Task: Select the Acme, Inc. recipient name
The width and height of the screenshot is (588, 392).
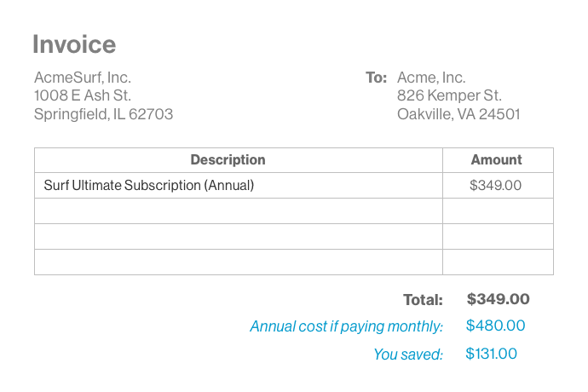Action: pyautogui.click(x=431, y=78)
